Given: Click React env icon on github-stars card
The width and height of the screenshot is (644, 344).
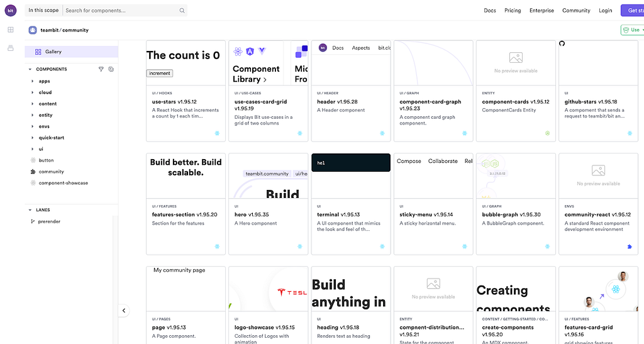Looking at the screenshot, I should [x=630, y=133].
